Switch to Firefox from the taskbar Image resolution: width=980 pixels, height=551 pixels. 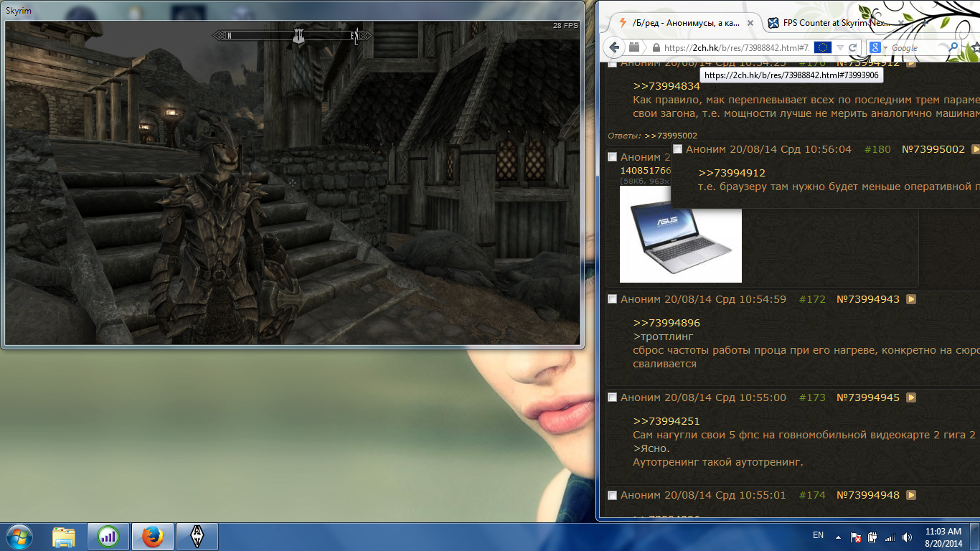pyautogui.click(x=153, y=537)
